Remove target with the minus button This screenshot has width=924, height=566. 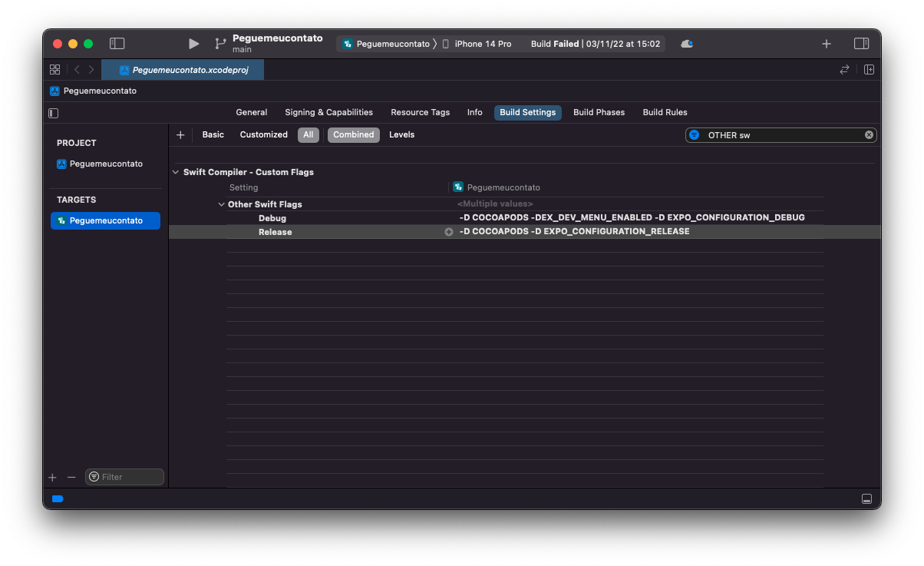coord(71,477)
